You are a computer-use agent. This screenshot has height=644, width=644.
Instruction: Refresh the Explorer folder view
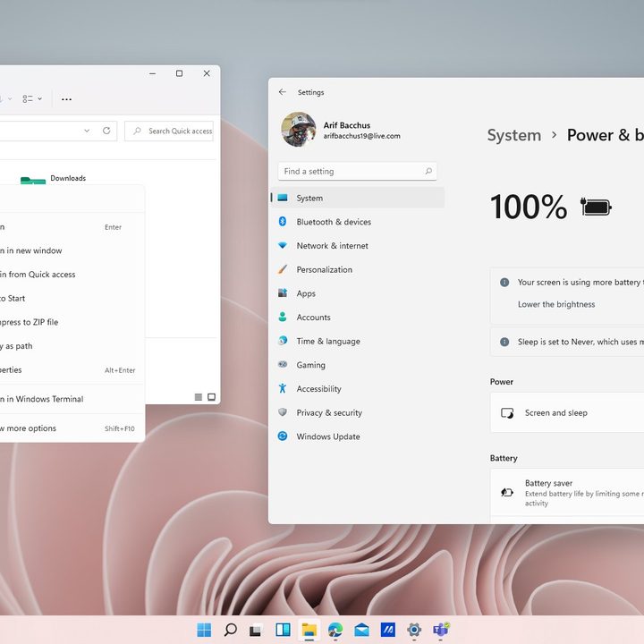click(x=106, y=131)
